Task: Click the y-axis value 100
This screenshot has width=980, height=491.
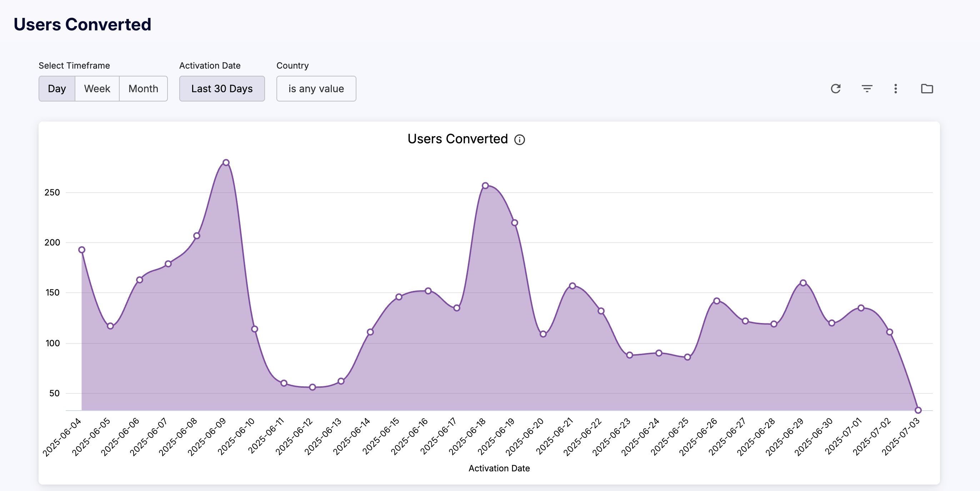Action: [x=52, y=343]
